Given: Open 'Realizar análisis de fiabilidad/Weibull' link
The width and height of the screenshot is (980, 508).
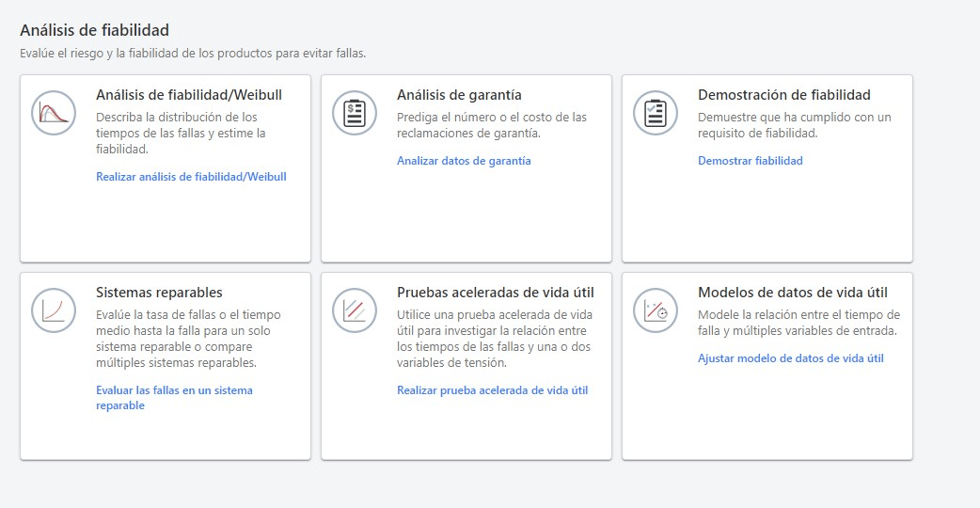Looking at the screenshot, I should pos(191,177).
